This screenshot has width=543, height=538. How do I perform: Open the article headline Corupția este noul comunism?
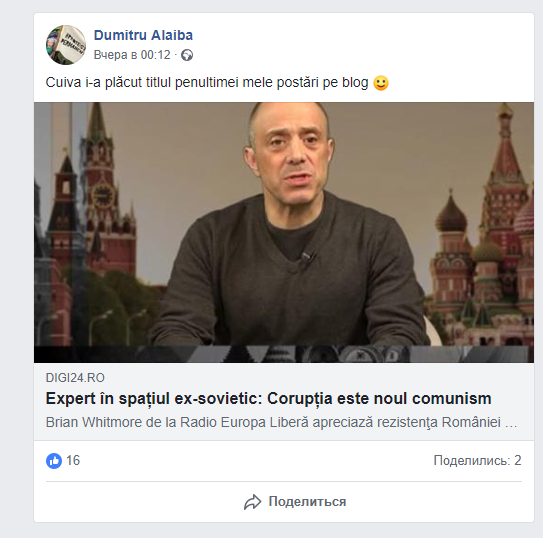pyautogui.click(x=268, y=398)
